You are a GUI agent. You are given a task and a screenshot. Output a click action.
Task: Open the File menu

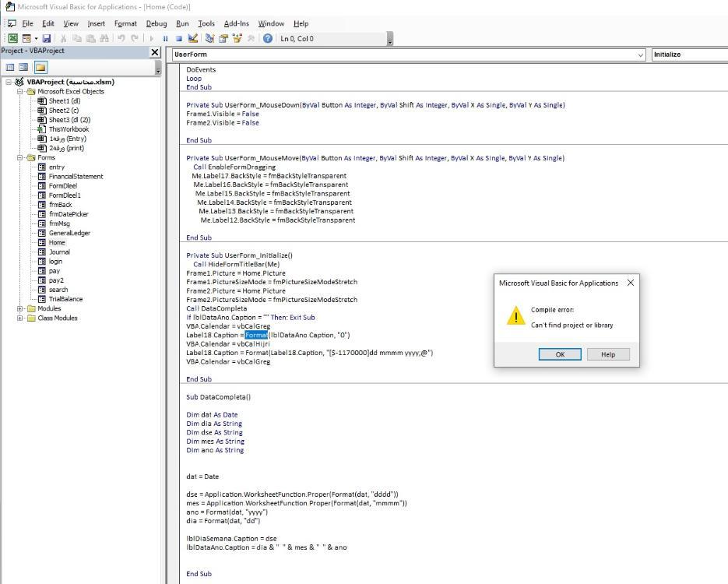coord(27,23)
